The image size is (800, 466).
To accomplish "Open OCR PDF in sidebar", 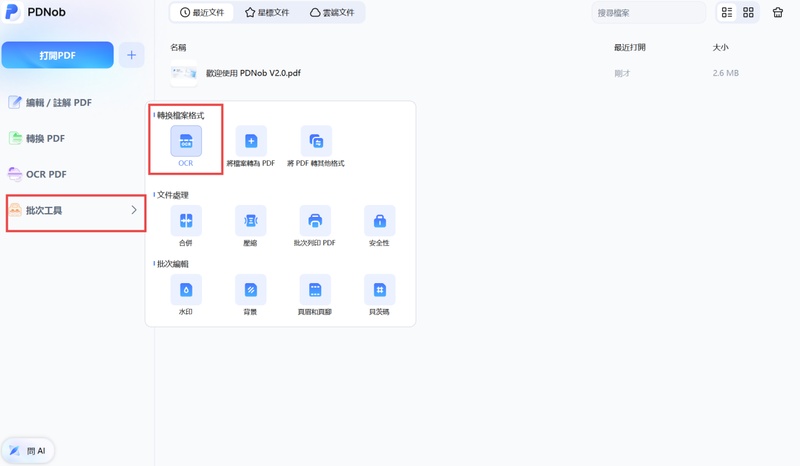I will [x=38, y=174].
